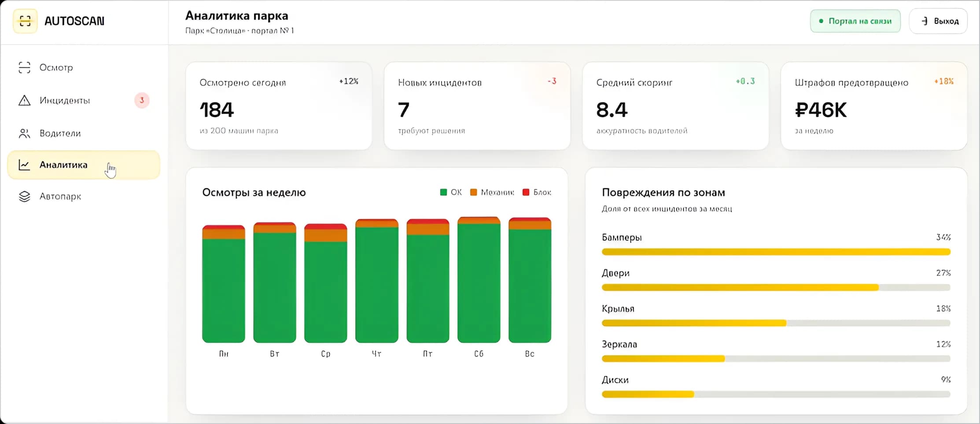Viewport: 980px width, 424px height.
Task: Click the Бамперы progress bar
Action: pyautogui.click(x=776, y=252)
